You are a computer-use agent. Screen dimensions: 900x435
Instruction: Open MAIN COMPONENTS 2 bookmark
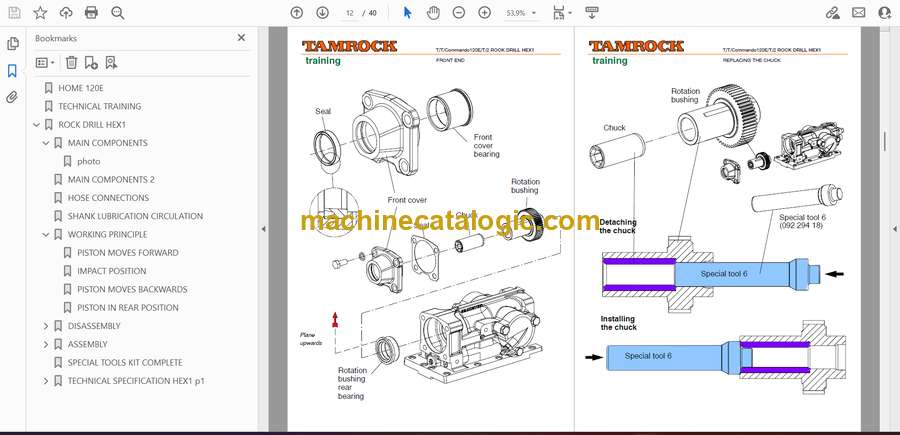[111, 180]
